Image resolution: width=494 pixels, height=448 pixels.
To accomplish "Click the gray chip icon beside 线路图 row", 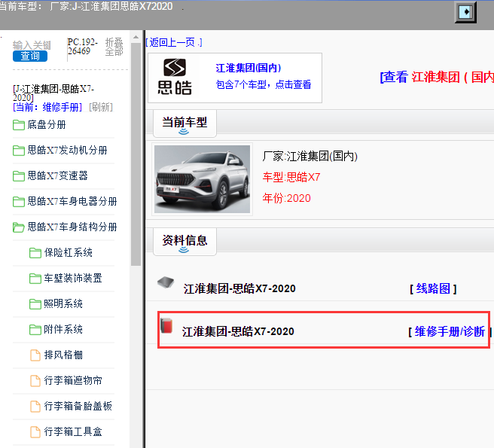I will click(x=166, y=282).
